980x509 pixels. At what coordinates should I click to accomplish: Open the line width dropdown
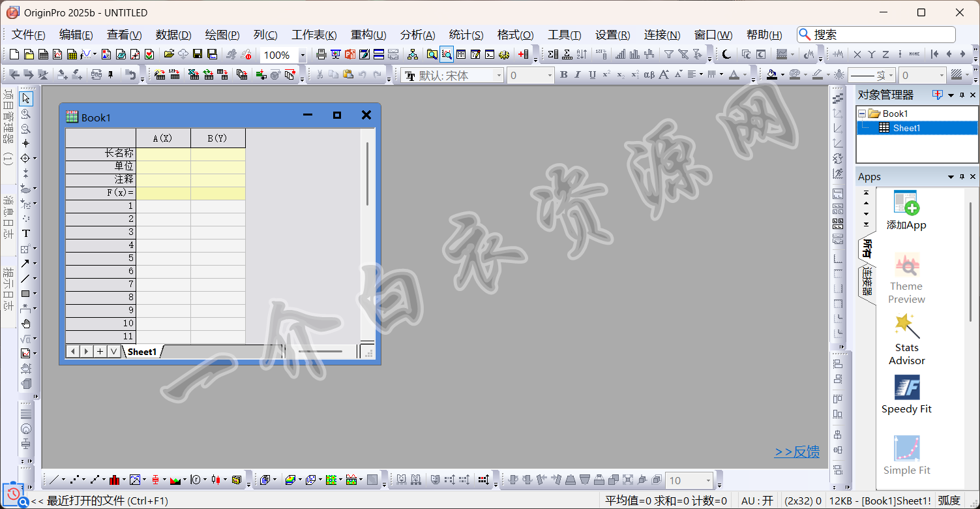[x=940, y=76]
